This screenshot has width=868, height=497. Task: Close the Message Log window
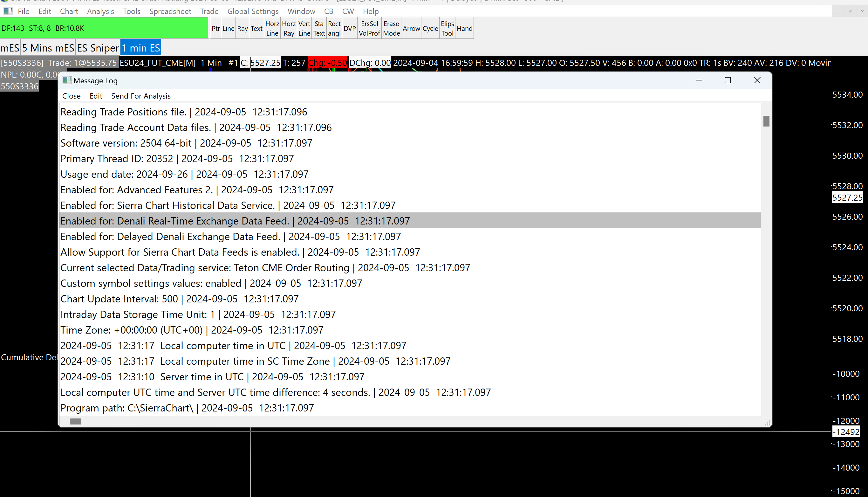(x=757, y=80)
